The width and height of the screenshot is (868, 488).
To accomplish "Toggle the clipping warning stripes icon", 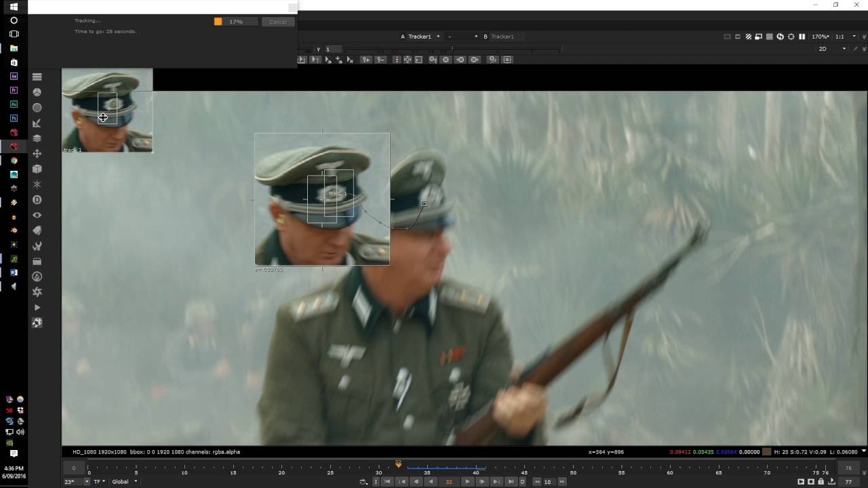I will click(749, 37).
